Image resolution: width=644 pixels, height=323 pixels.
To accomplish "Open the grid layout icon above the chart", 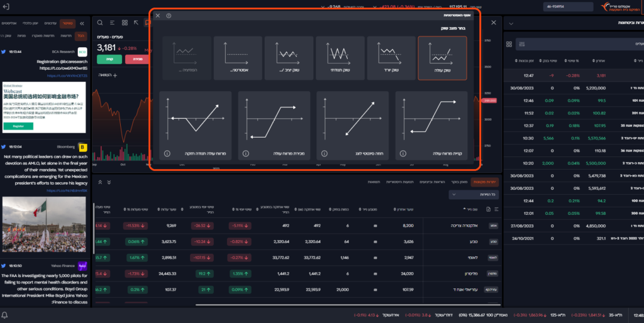I will [125, 23].
